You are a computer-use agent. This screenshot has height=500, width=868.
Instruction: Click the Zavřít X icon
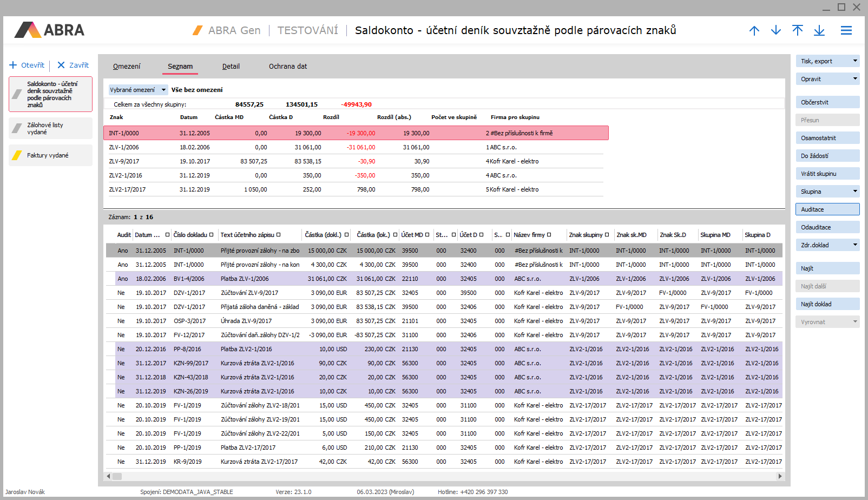pos(61,65)
